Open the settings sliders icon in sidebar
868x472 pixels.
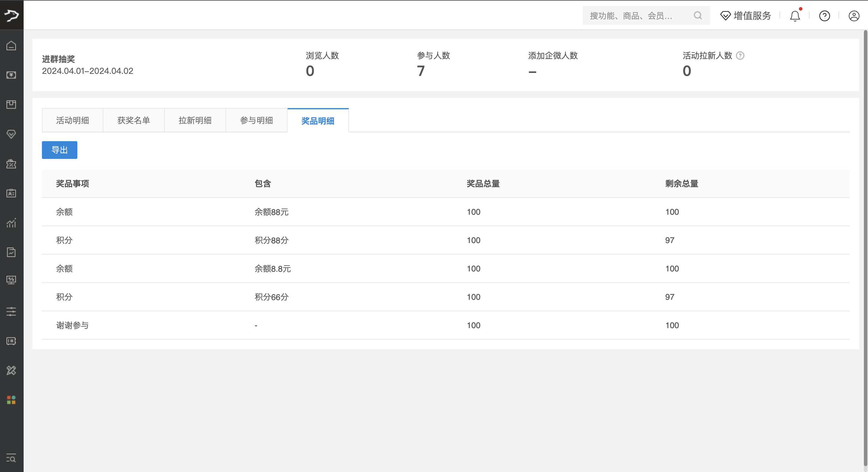click(x=11, y=311)
